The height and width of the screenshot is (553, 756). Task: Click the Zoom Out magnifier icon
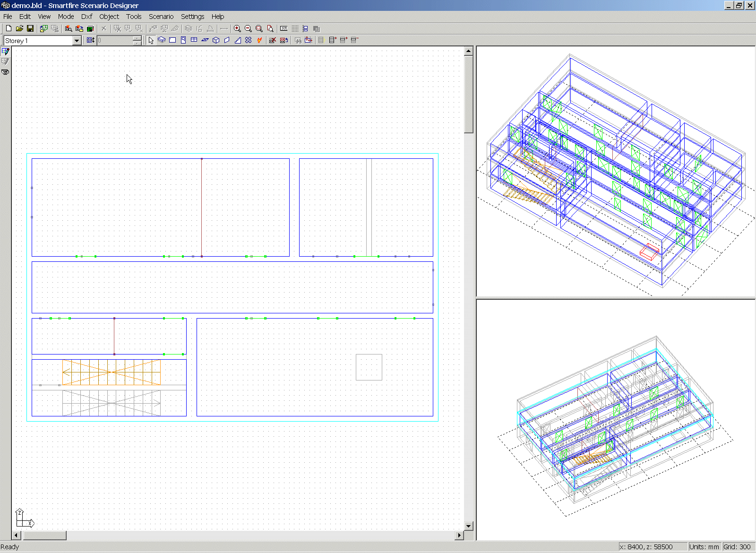click(x=248, y=28)
